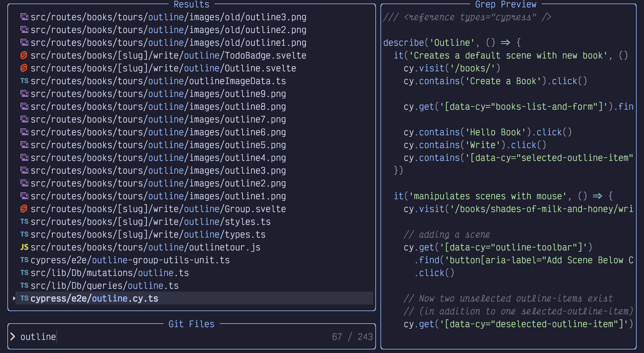
Task: Select tours/outline/images/outline9.png result
Action: (x=158, y=94)
